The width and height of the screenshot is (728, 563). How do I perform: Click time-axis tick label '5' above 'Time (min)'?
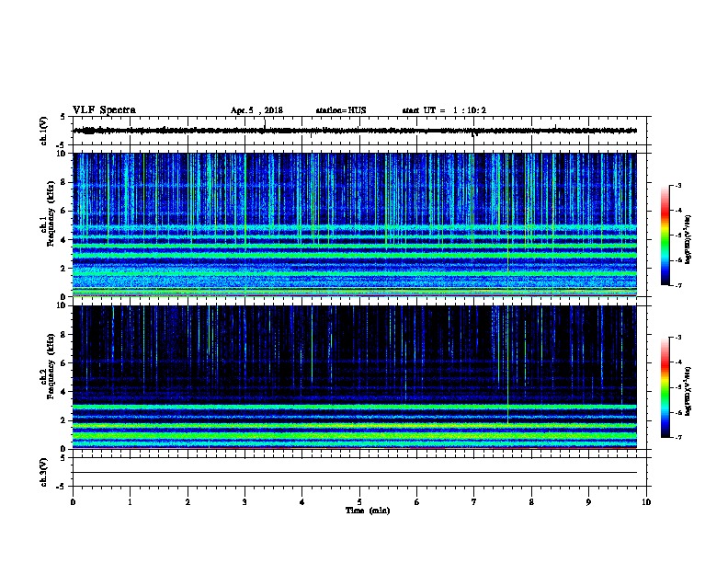pos(359,502)
